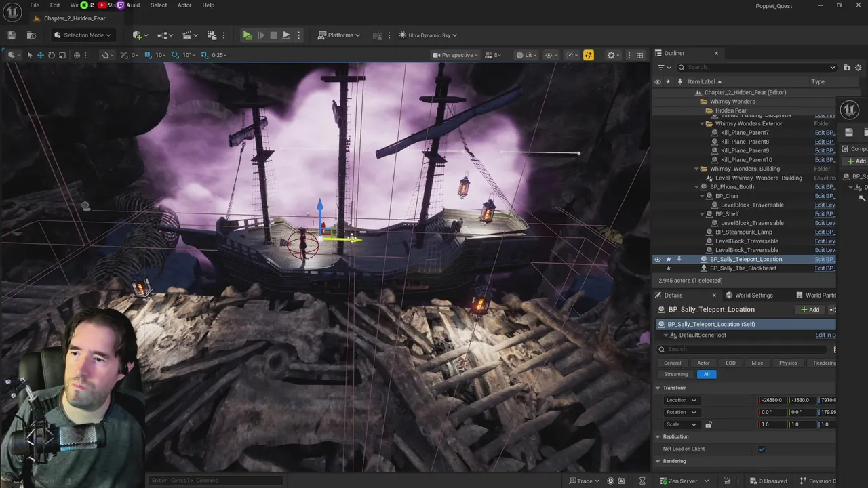The width and height of the screenshot is (868, 488).
Task: Select Kill_Plane_Parent9 in the Outliner
Action: [x=745, y=151]
